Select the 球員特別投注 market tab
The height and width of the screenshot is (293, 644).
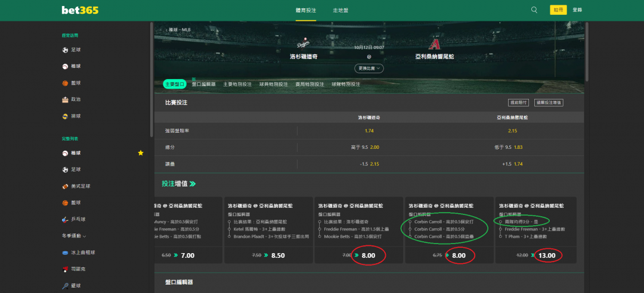(274, 84)
